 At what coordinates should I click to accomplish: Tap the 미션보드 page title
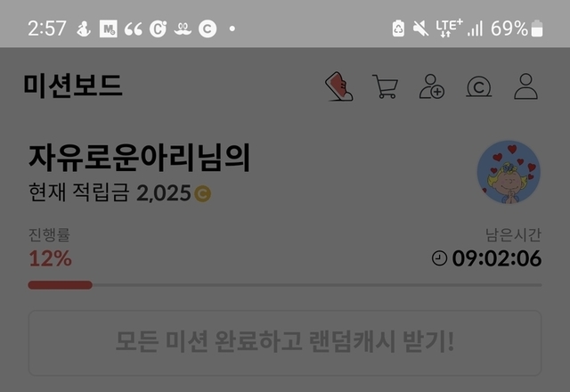[x=73, y=86]
